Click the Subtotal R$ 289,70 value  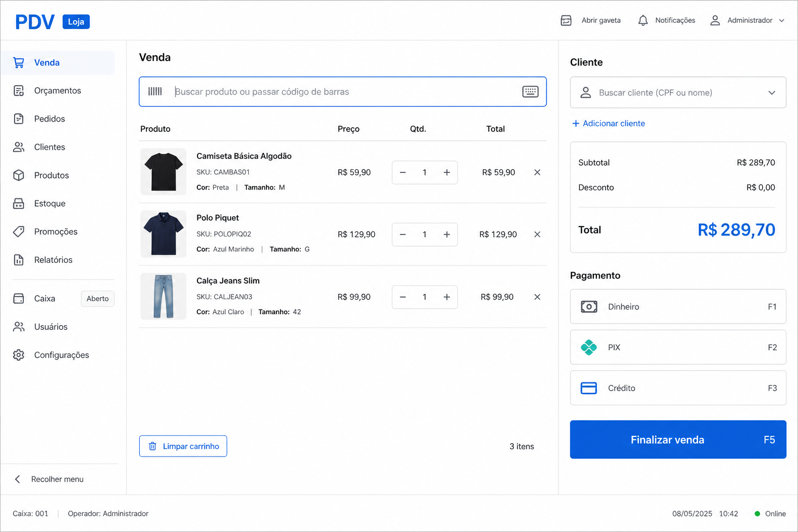click(x=756, y=163)
